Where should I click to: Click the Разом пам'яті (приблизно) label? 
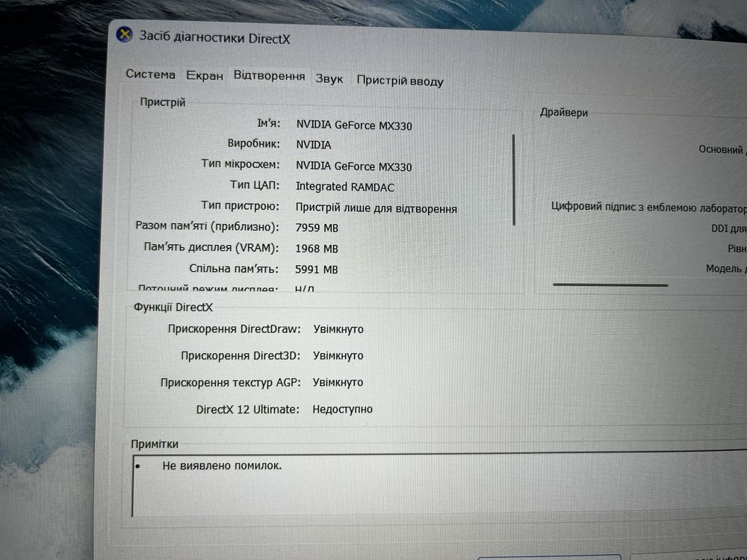coord(207,226)
